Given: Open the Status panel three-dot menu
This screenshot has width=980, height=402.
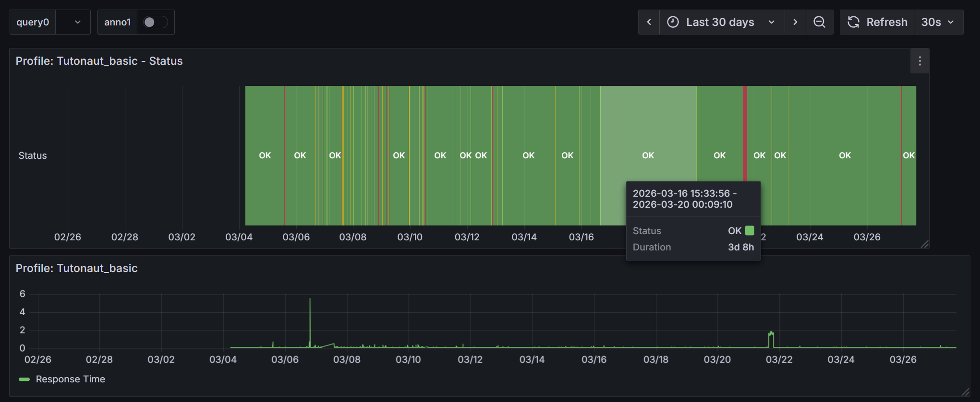Looking at the screenshot, I should [920, 61].
